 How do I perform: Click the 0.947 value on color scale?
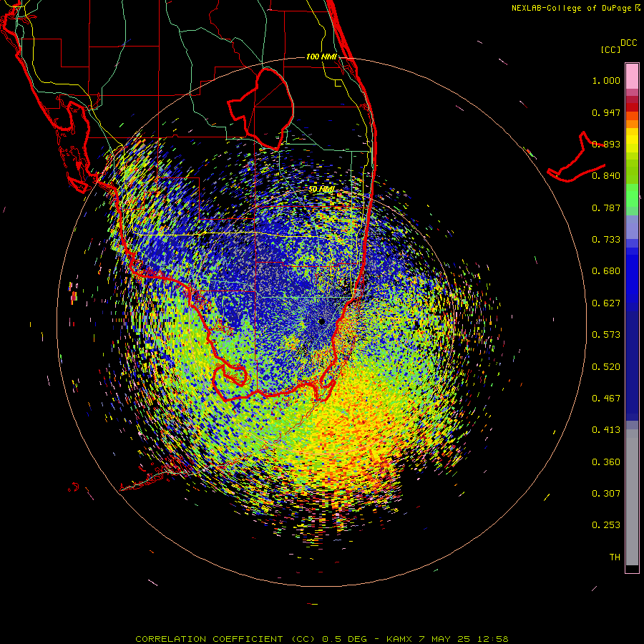606,112
